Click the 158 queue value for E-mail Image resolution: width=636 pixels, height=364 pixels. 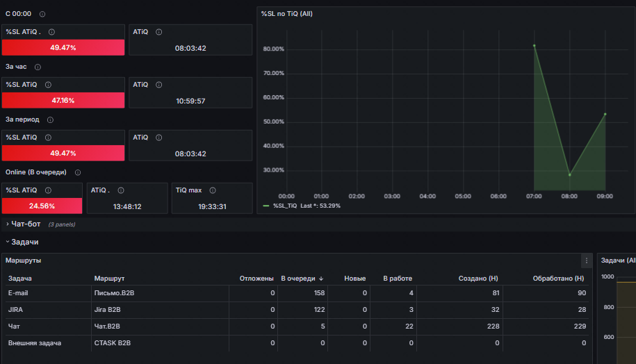point(319,293)
